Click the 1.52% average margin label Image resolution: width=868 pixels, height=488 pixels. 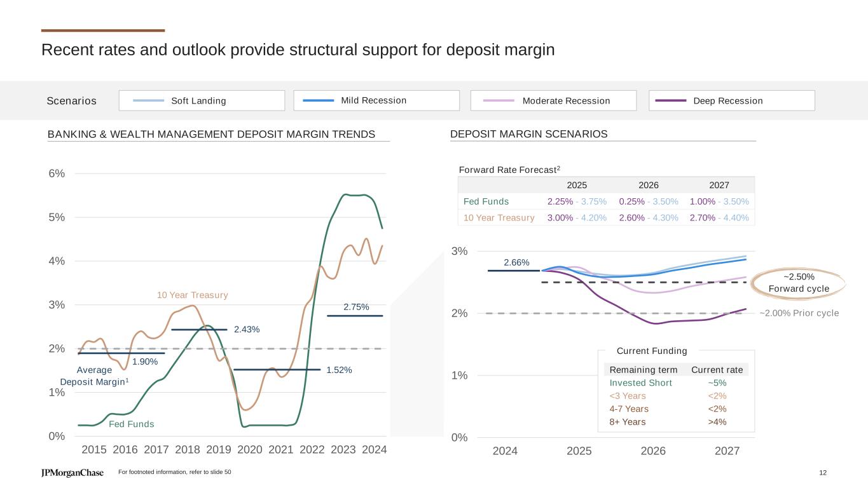click(x=340, y=370)
